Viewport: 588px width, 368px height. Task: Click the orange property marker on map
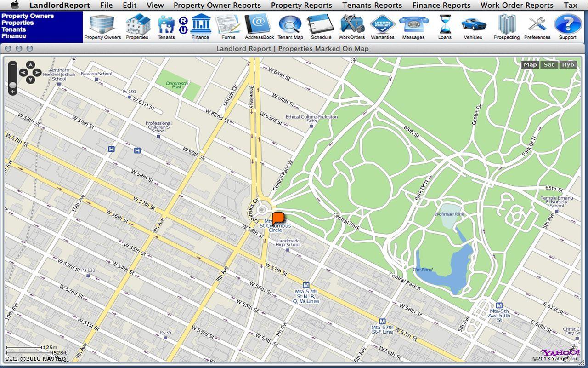click(278, 218)
